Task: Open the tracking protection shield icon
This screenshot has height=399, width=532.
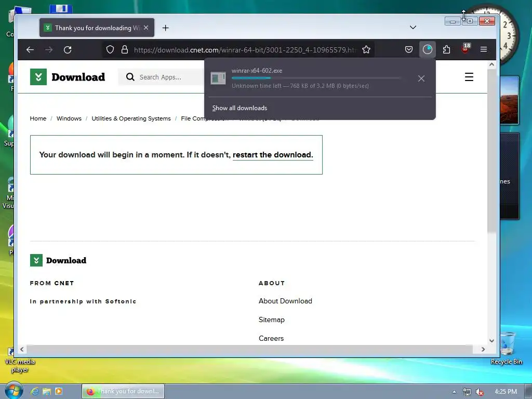Action: [x=110, y=49]
